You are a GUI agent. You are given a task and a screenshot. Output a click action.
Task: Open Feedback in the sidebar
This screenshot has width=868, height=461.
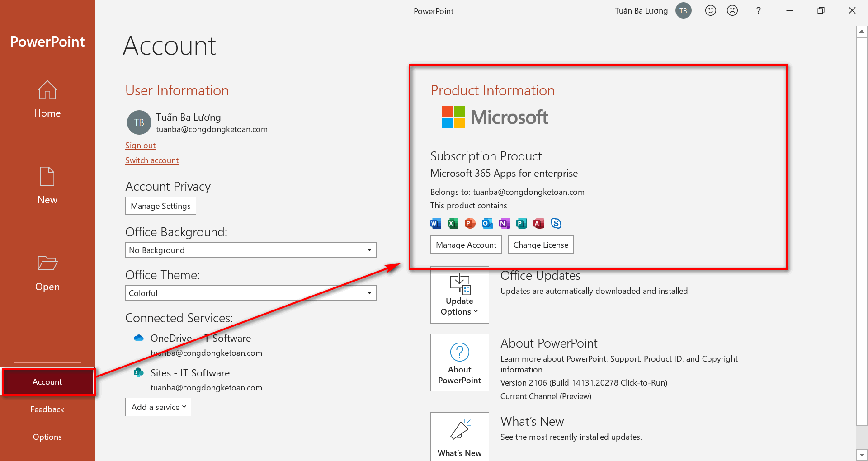click(47, 409)
